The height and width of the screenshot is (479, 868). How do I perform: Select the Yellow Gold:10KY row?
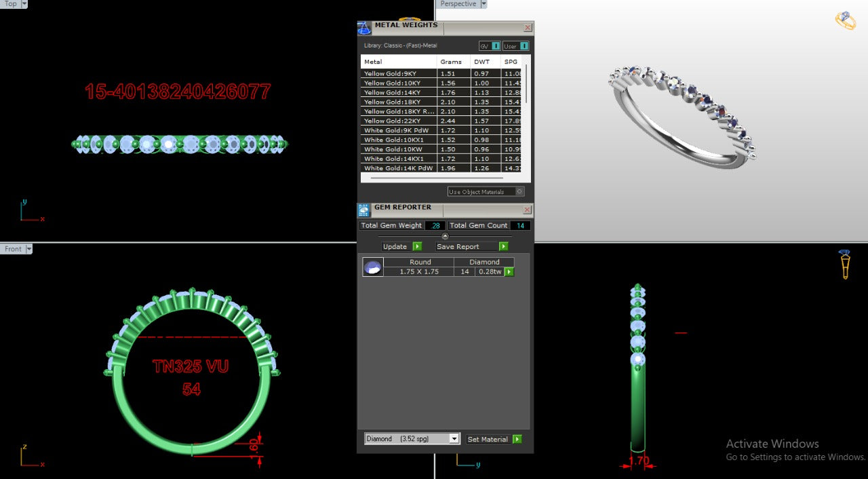coord(441,83)
